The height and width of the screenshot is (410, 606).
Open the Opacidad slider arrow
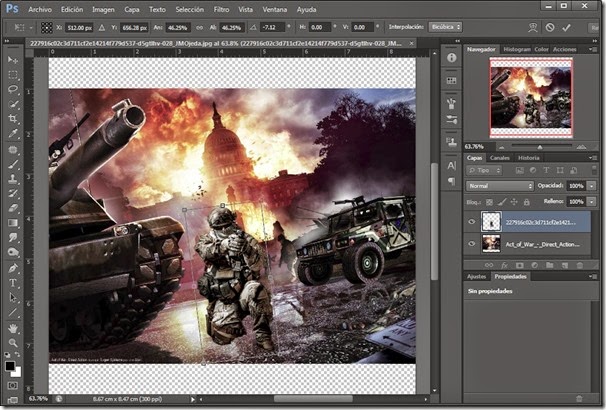pyautogui.click(x=592, y=186)
